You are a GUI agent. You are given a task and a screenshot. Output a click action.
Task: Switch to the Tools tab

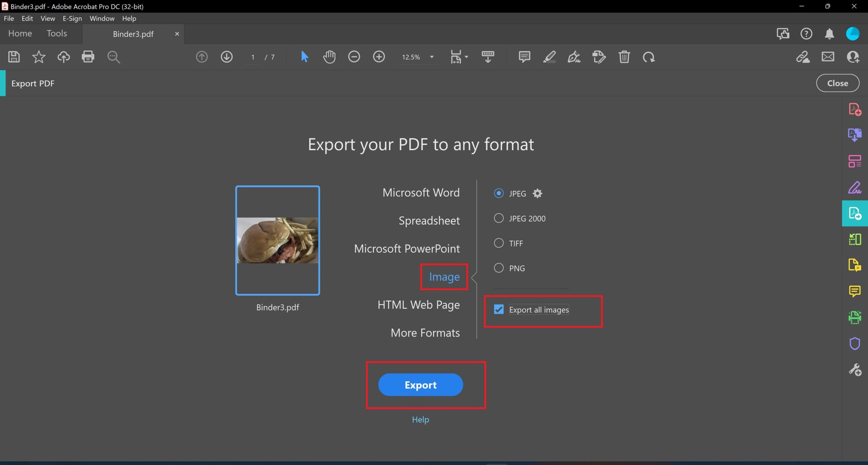[x=57, y=33]
